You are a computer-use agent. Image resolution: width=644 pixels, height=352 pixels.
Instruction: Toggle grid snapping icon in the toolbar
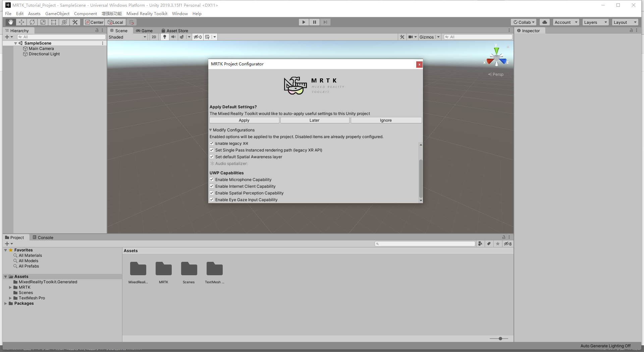click(x=131, y=22)
